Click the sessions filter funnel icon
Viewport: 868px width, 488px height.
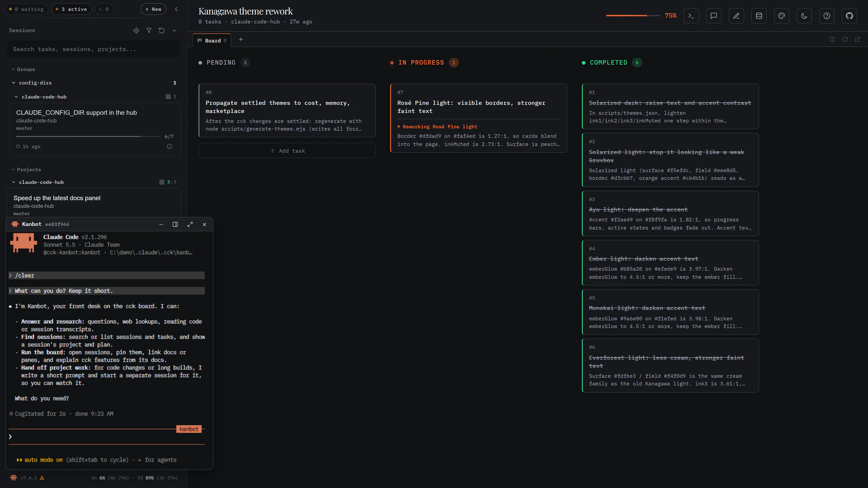click(149, 30)
